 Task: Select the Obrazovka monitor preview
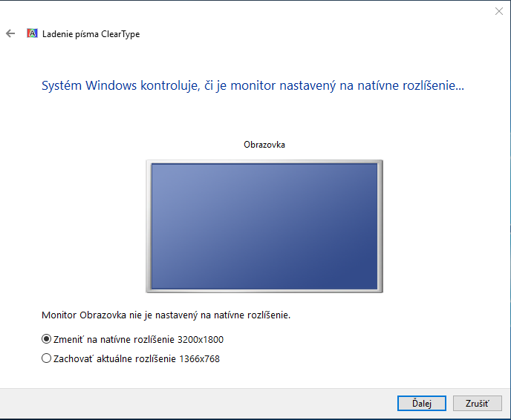[x=264, y=226]
